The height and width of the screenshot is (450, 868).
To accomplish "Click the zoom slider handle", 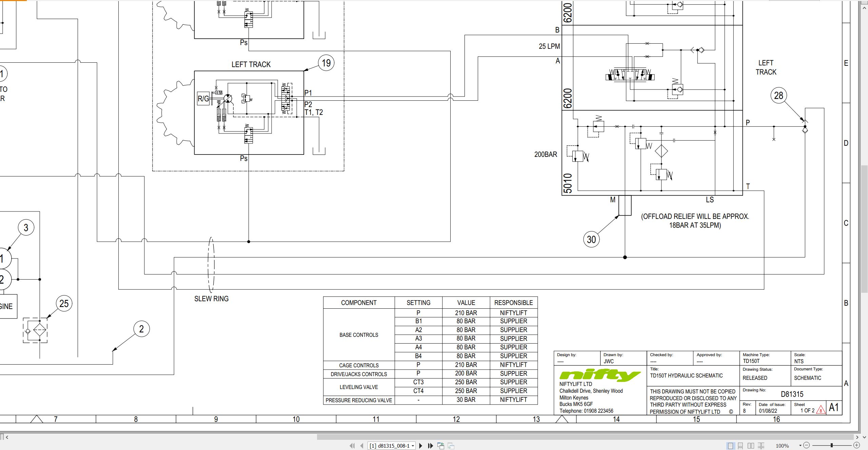I will point(832,445).
